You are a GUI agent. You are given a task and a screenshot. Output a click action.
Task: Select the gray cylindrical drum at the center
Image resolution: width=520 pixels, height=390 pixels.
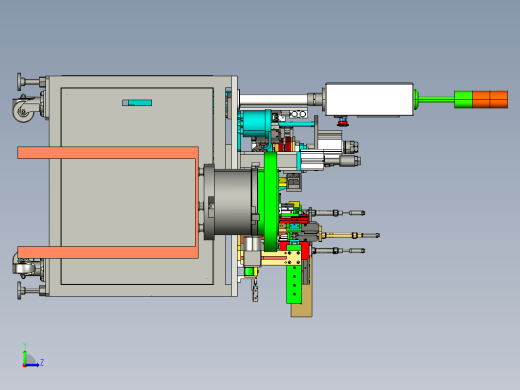coord(233,202)
